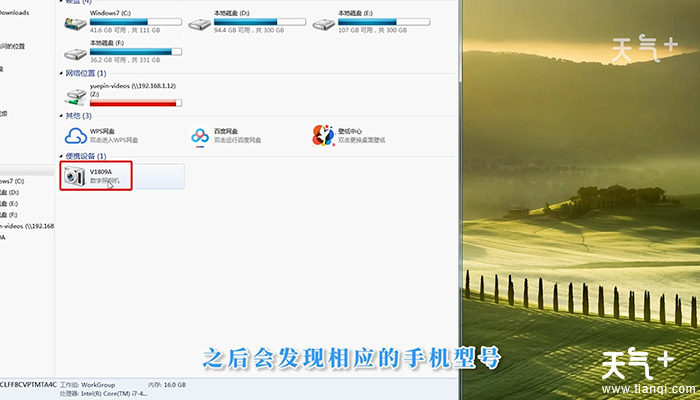Open local disk (F:) drive icon
Image resolution: width=700 pixels, height=400 pixels.
pos(75,54)
